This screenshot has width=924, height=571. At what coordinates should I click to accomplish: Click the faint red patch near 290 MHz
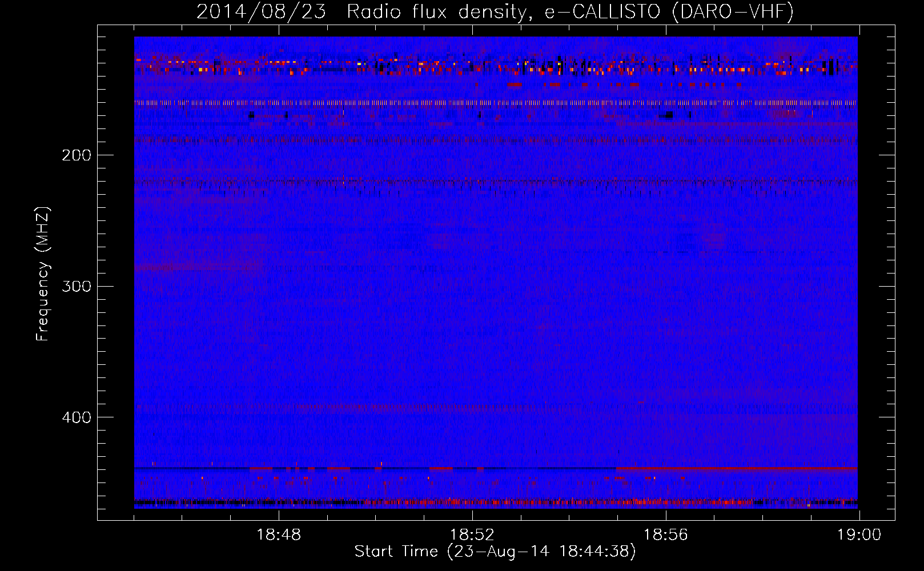(198, 267)
